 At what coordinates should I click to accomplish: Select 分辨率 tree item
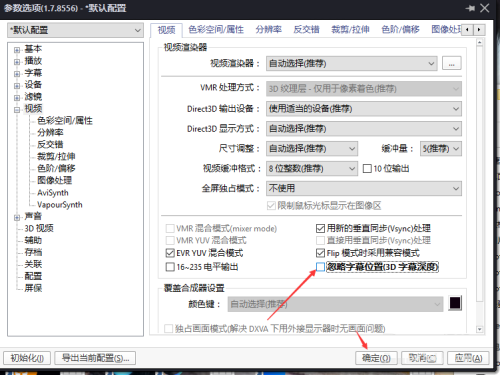[x=50, y=133]
